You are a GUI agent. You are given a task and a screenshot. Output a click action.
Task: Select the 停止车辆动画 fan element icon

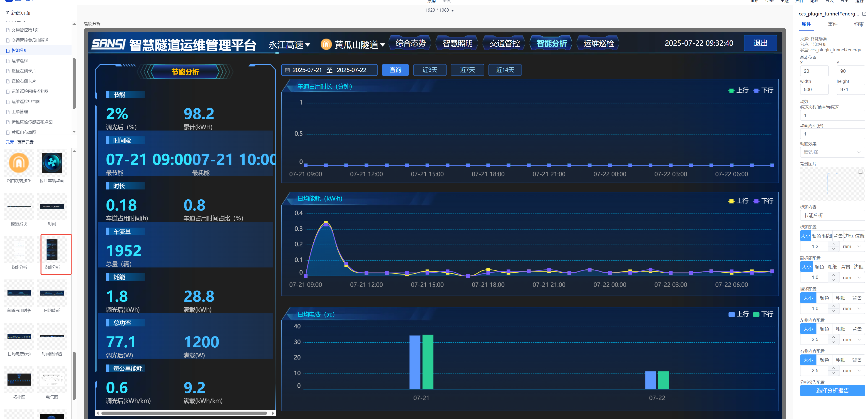pos(52,163)
